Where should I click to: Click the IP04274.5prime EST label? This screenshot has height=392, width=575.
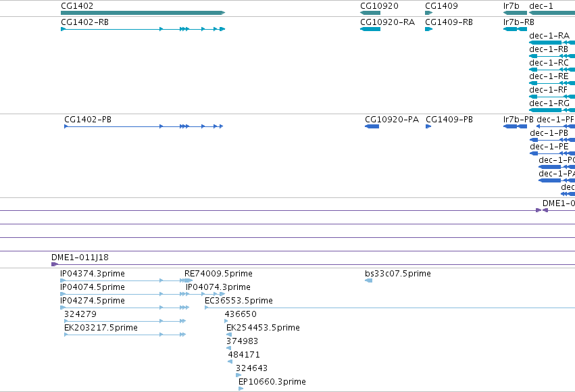[93, 301]
